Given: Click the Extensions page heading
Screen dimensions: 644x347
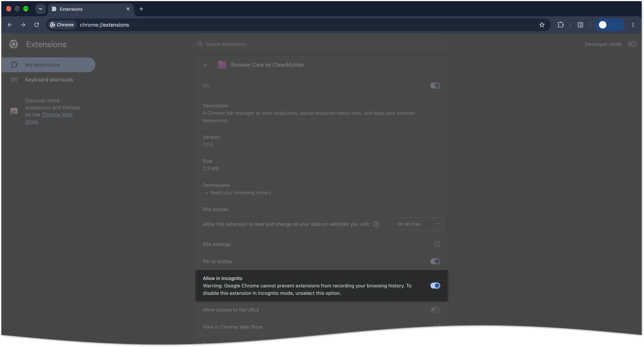Looking at the screenshot, I should [46, 44].
